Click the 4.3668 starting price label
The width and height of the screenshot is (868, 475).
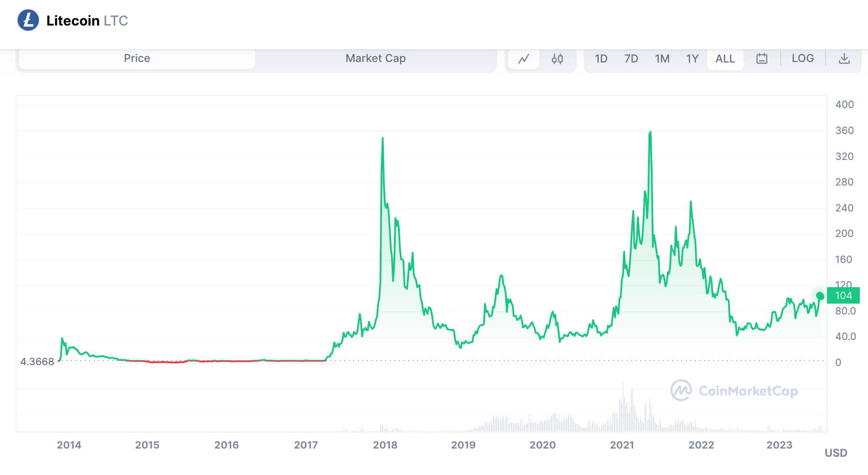coord(37,361)
